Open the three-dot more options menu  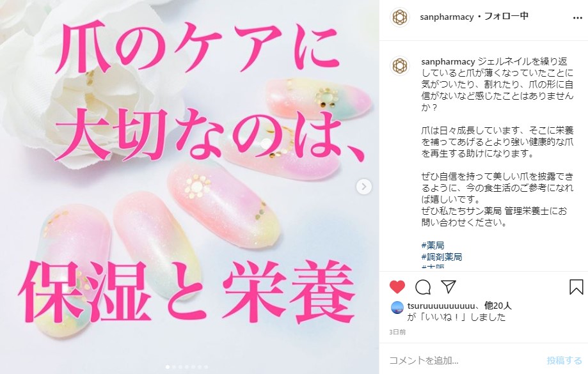(x=578, y=18)
